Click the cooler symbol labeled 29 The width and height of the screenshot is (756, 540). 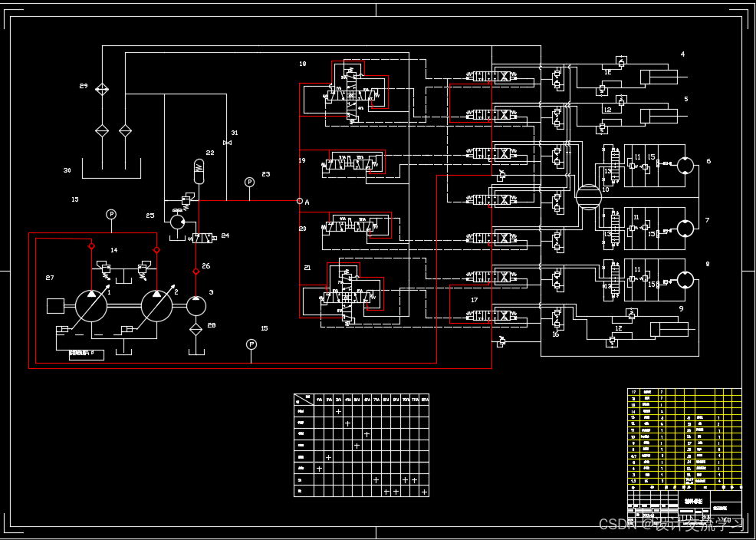pyautogui.click(x=102, y=89)
